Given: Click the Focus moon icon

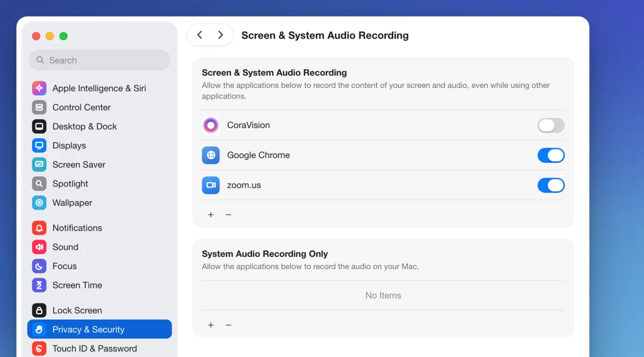Looking at the screenshot, I should 39,266.
